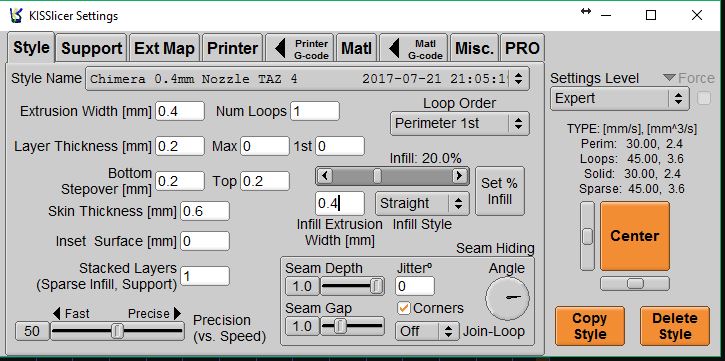Click the Seam Depth slider
The image size is (725, 361).
pos(352,287)
